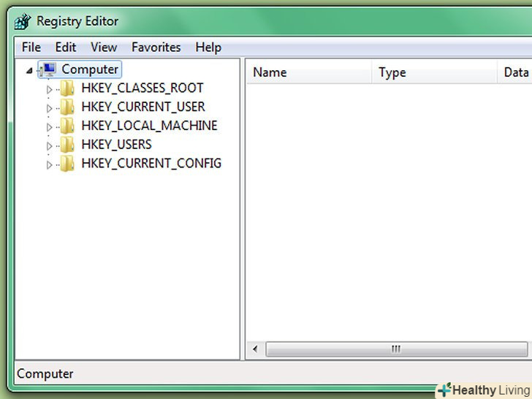
Task: Click the Registry Editor title bar icon
Action: pos(23,21)
